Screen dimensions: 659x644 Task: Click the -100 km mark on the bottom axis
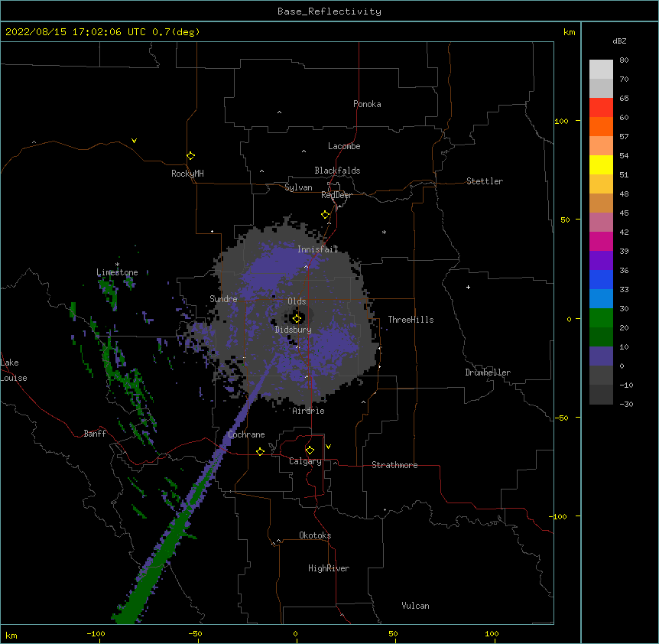click(96, 634)
